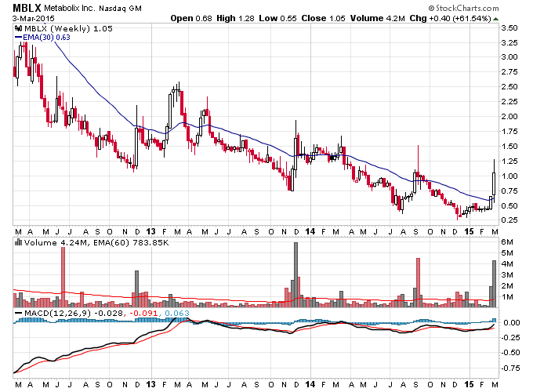Click the Nasdaq GM exchange label
The width and height of the screenshot is (533, 392).
tap(120, 8)
